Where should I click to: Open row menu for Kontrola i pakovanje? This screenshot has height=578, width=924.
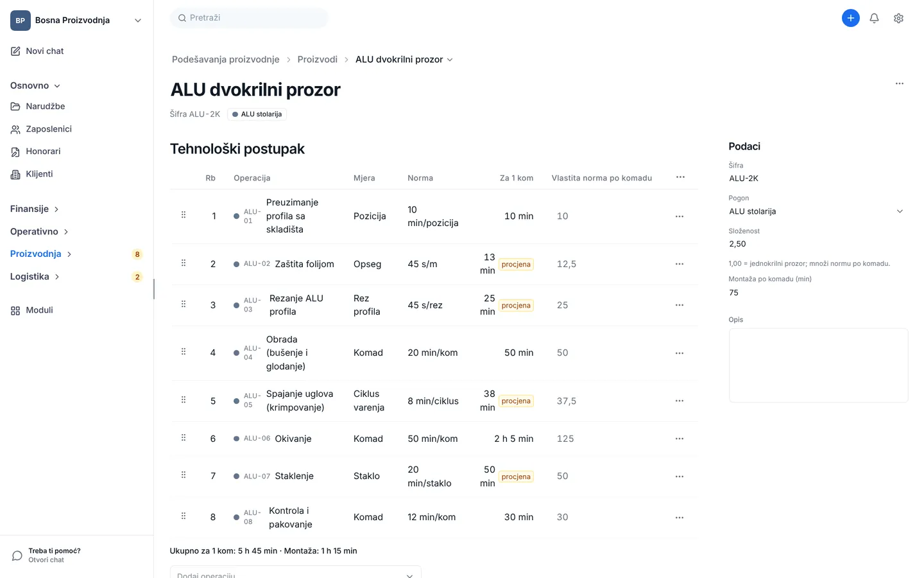679,518
